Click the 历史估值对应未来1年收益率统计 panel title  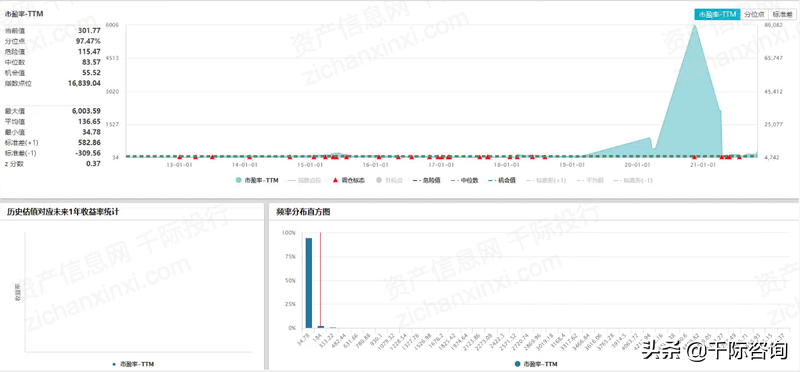(x=63, y=212)
